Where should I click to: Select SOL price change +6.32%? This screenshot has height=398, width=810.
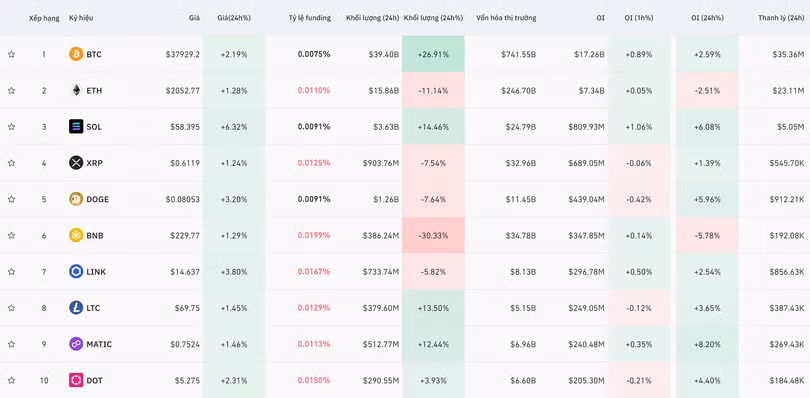(x=234, y=127)
